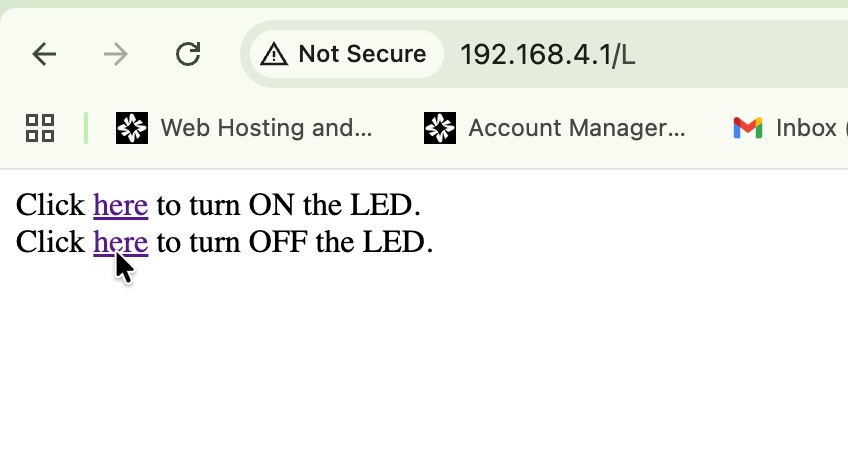Click the Account Manager bookmark favicon
Screen dimensions: 848x452
click(x=440, y=128)
